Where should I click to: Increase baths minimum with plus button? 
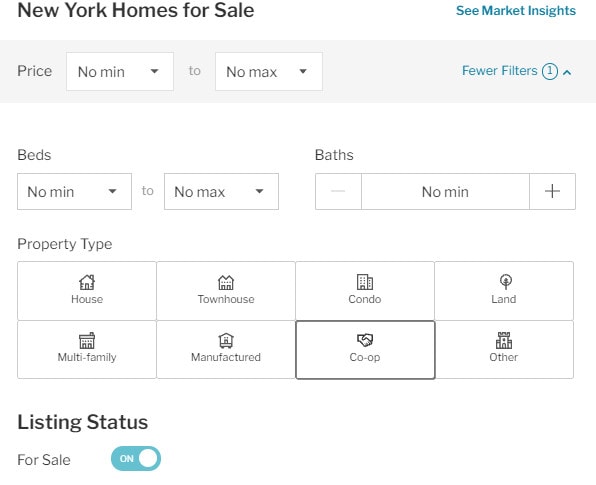[552, 191]
